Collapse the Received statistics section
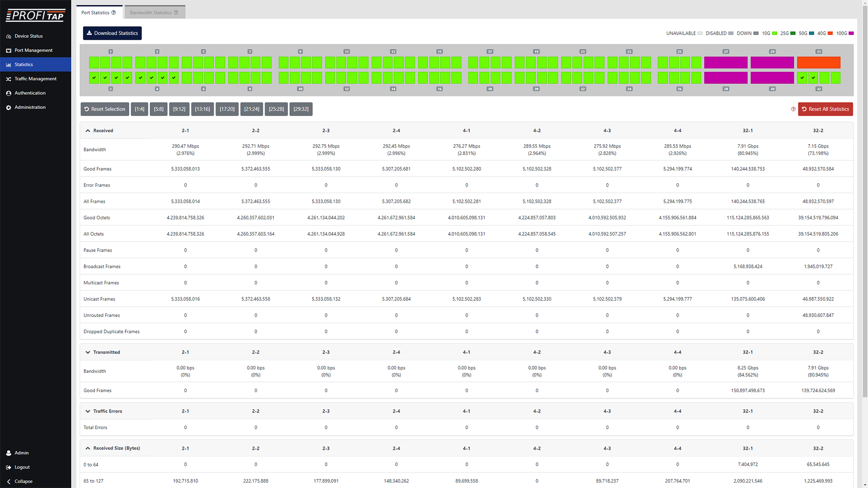Viewport: 868px width, 488px height. [x=88, y=131]
